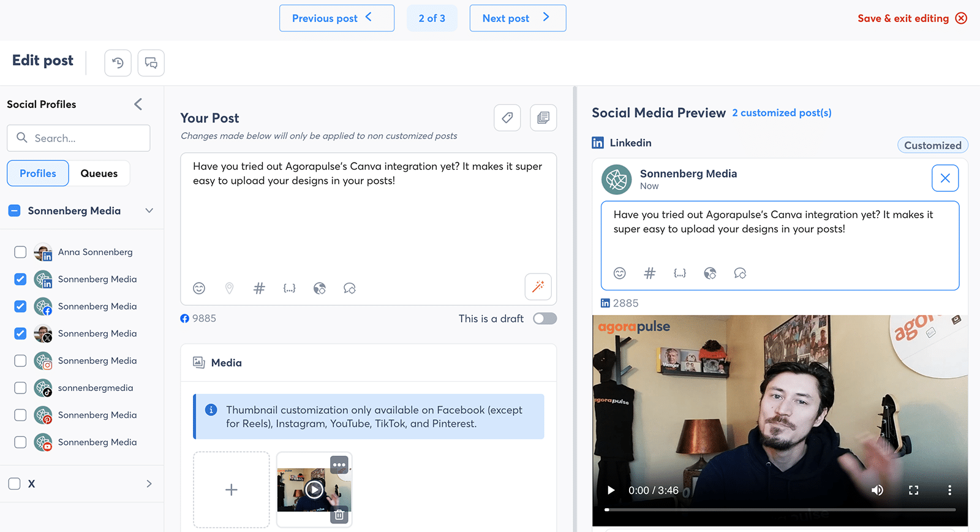980x532 pixels.
Task: Delete the video thumbnail with trash icon
Action: coord(339,515)
